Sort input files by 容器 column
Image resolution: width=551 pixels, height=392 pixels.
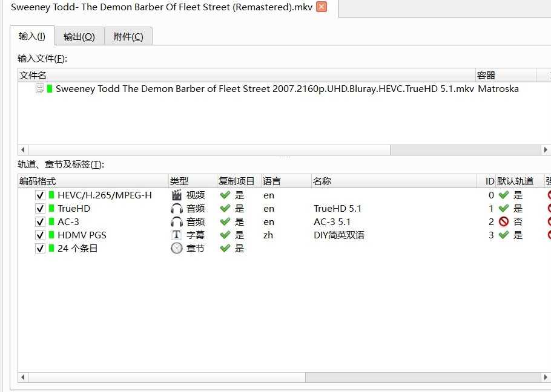click(x=506, y=75)
